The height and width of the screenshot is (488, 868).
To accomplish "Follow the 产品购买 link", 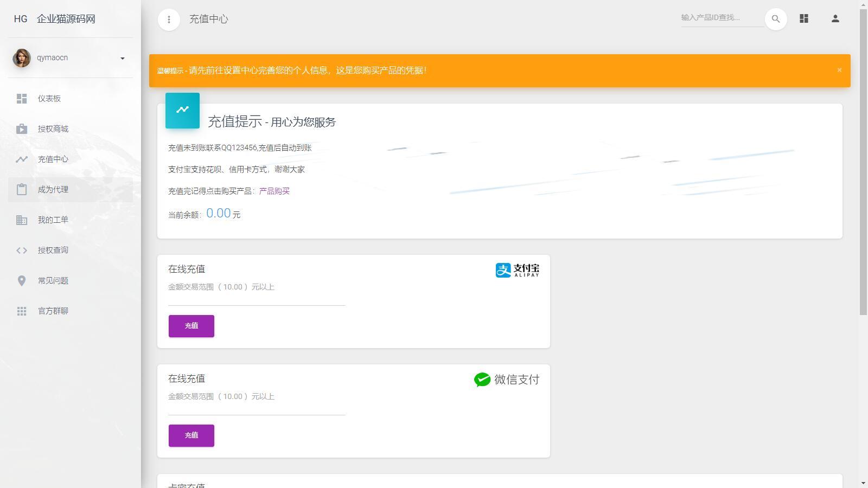I will [275, 191].
